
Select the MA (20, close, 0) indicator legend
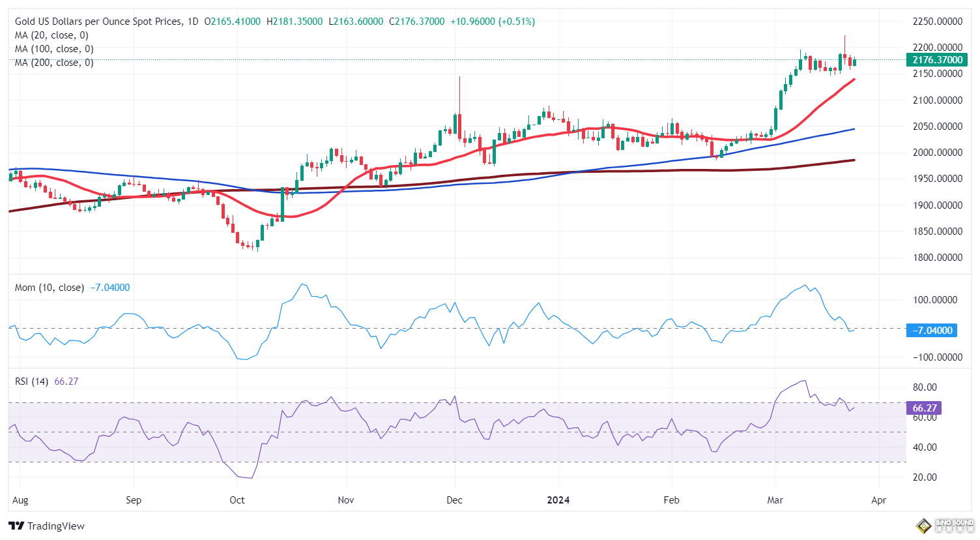click(51, 35)
